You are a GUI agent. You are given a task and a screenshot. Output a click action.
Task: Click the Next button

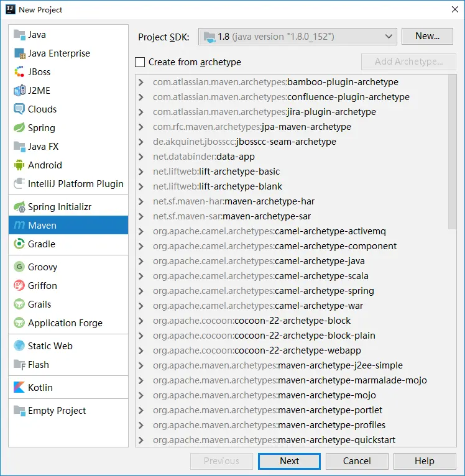click(x=290, y=461)
